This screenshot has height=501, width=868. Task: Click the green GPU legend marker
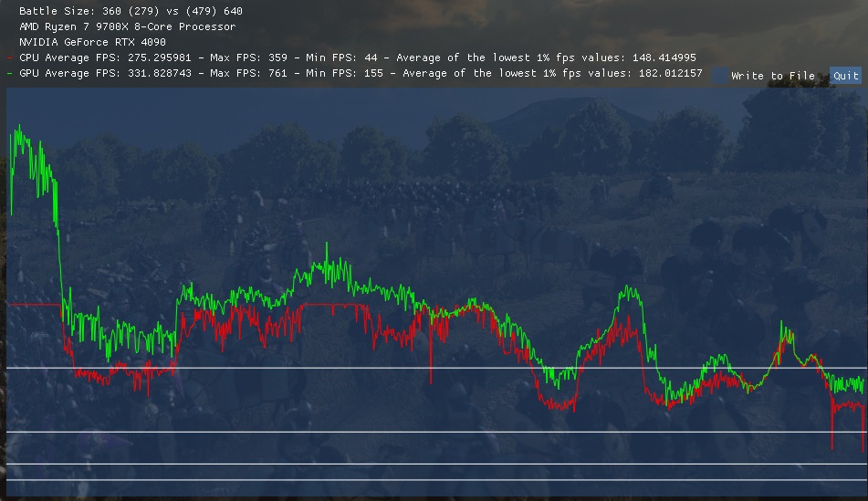tap(9, 73)
